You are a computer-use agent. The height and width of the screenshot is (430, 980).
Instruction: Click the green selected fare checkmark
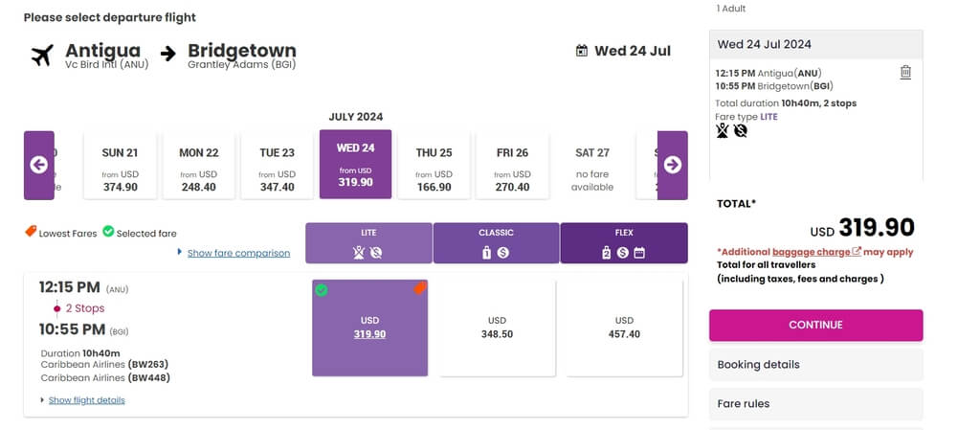coord(108,231)
